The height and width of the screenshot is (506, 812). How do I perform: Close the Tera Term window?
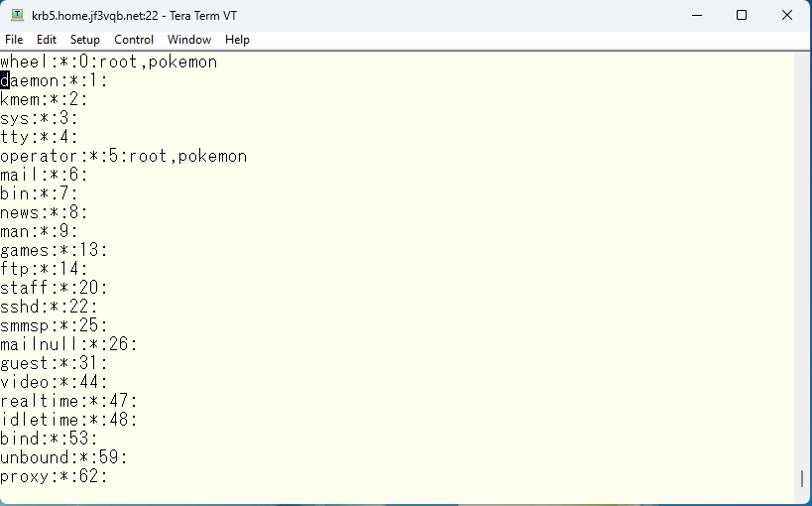tap(787, 16)
